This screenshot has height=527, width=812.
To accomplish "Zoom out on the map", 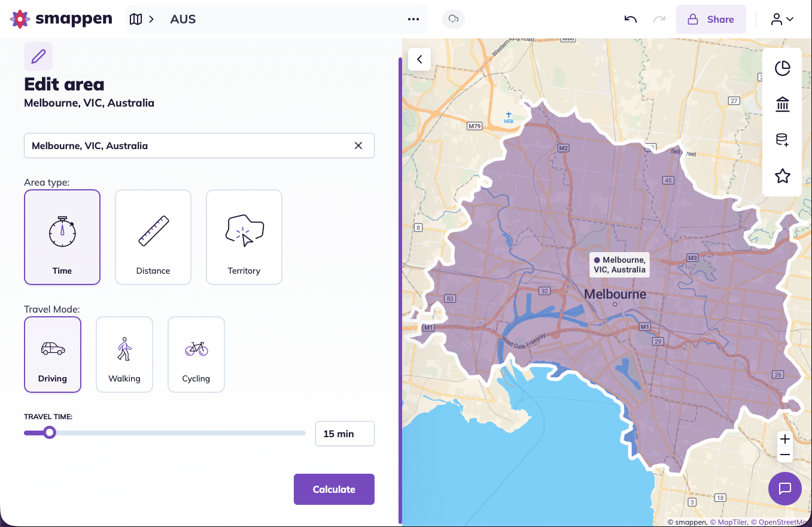I will 786,456.
